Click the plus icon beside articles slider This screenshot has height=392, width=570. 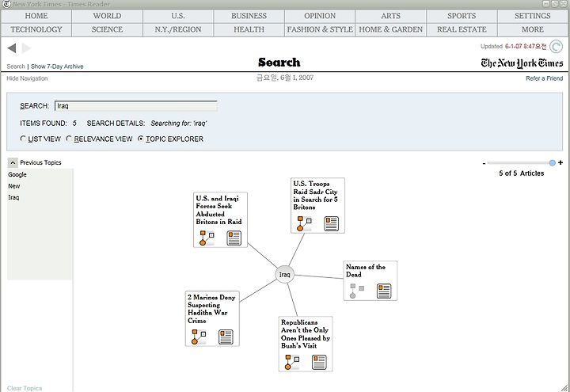click(560, 162)
